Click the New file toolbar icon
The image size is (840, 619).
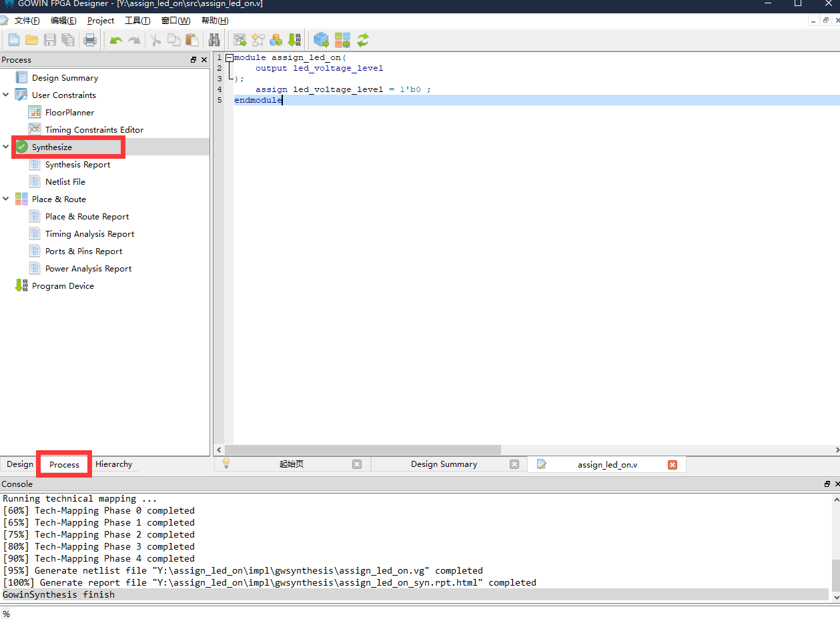coord(13,40)
